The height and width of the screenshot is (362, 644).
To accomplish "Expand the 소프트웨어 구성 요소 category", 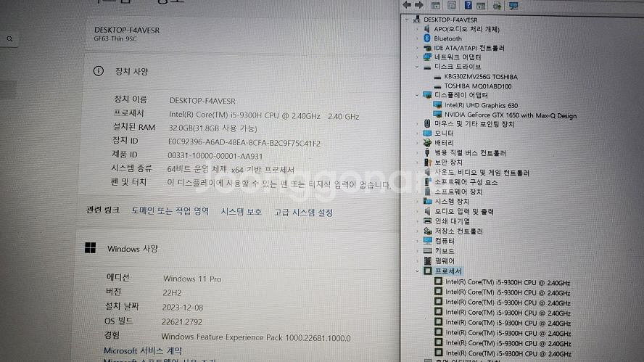I will (417, 181).
